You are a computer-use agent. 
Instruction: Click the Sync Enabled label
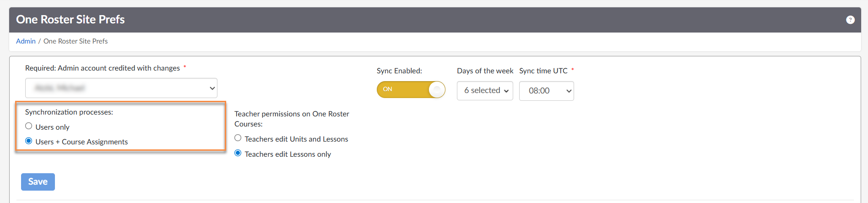click(x=399, y=71)
